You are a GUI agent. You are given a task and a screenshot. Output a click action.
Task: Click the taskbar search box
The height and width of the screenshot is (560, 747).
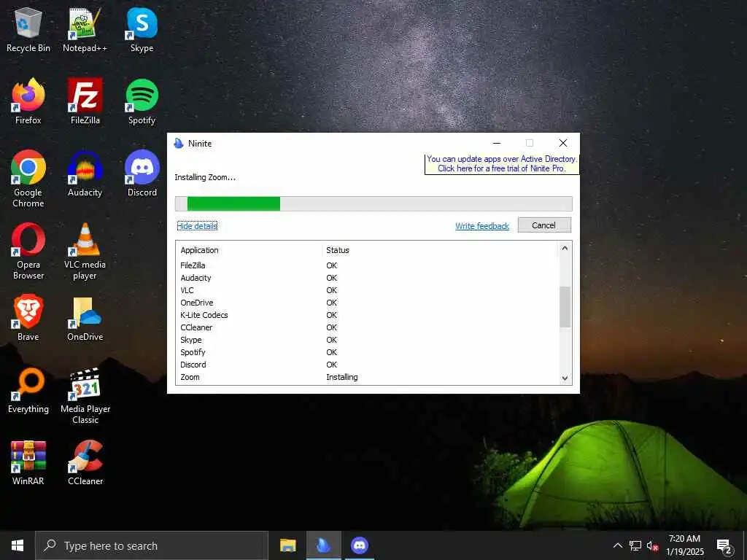pos(152,545)
